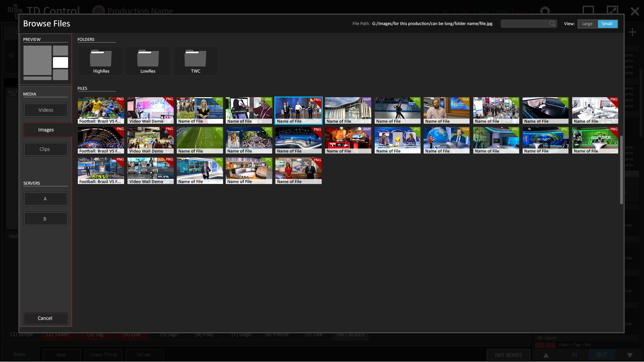Click the plus add icon
The image size is (644, 362).
tap(632, 32)
